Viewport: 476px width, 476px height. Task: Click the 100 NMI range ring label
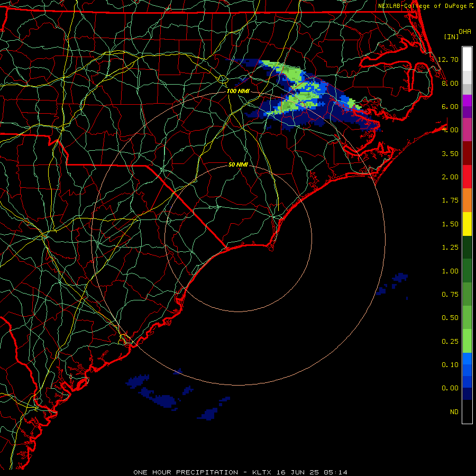(238, 91)
